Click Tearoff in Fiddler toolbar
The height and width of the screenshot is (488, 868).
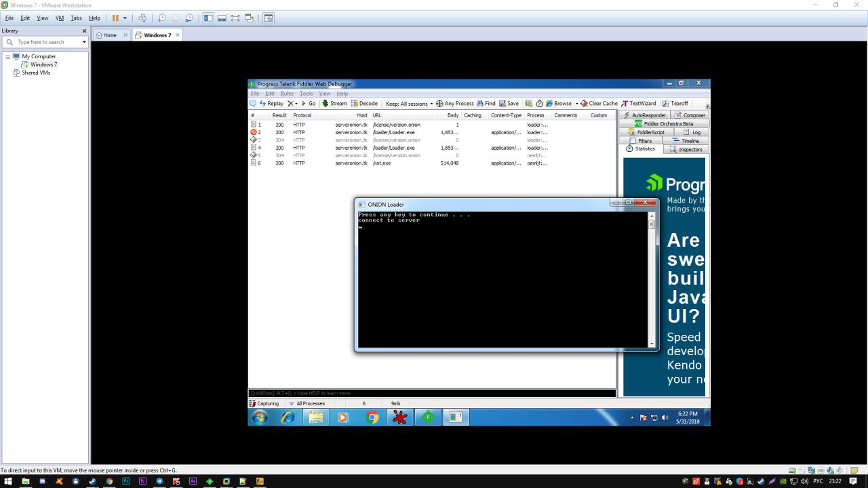tap(675, 104)
